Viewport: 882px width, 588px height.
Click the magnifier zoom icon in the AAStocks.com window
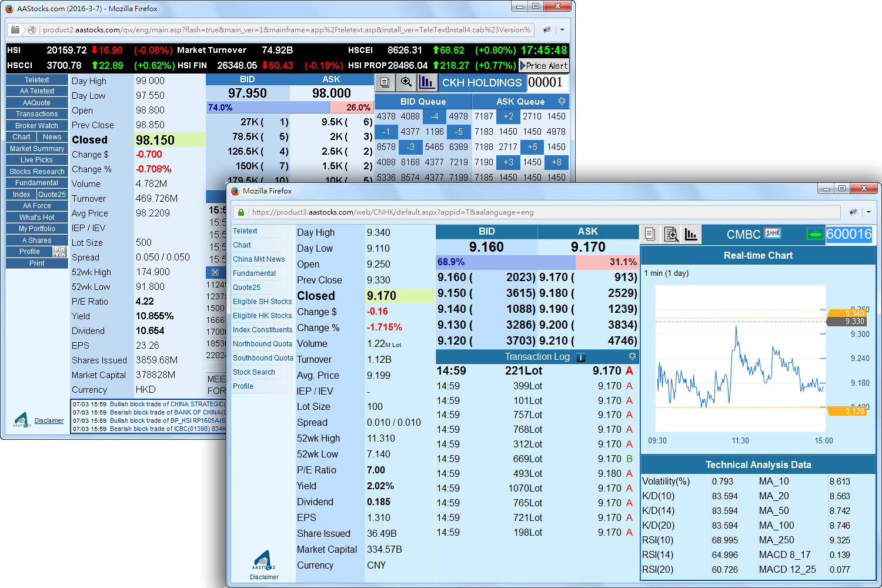(x=406, y=83)
